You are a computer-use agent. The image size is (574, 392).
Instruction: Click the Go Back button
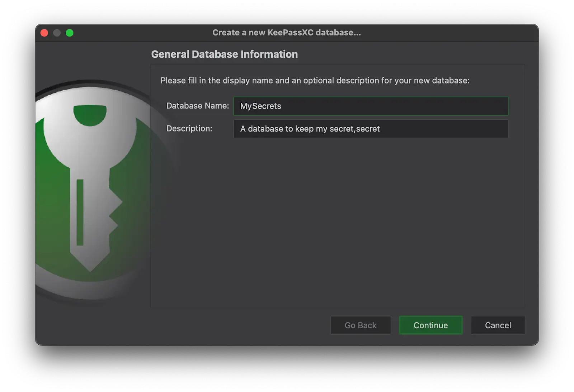(360, 325)
